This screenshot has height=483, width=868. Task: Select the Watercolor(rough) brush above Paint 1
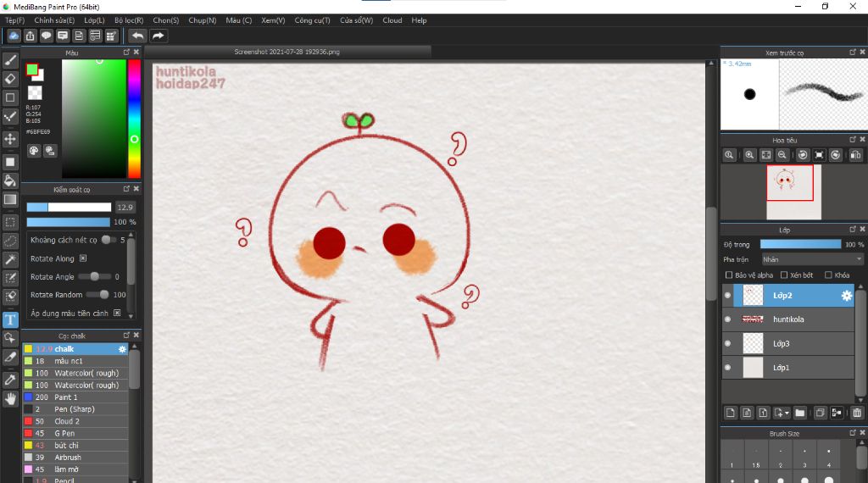coord(75,385)
